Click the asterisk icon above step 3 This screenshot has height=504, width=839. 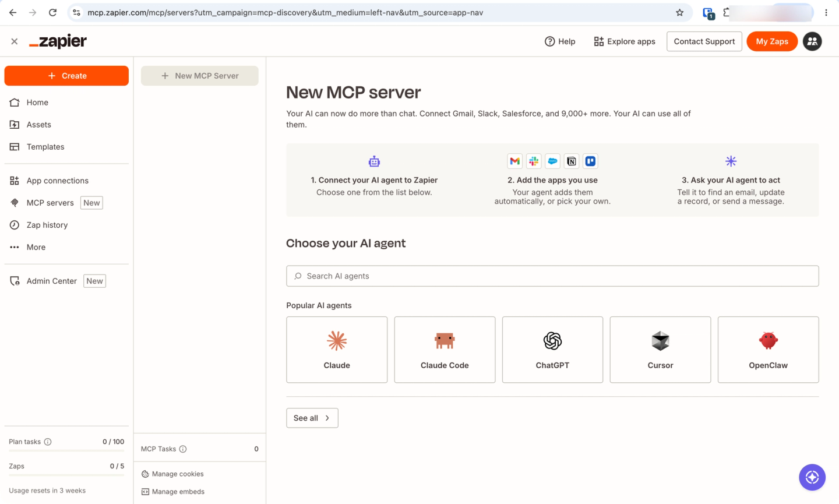point(731,161)
